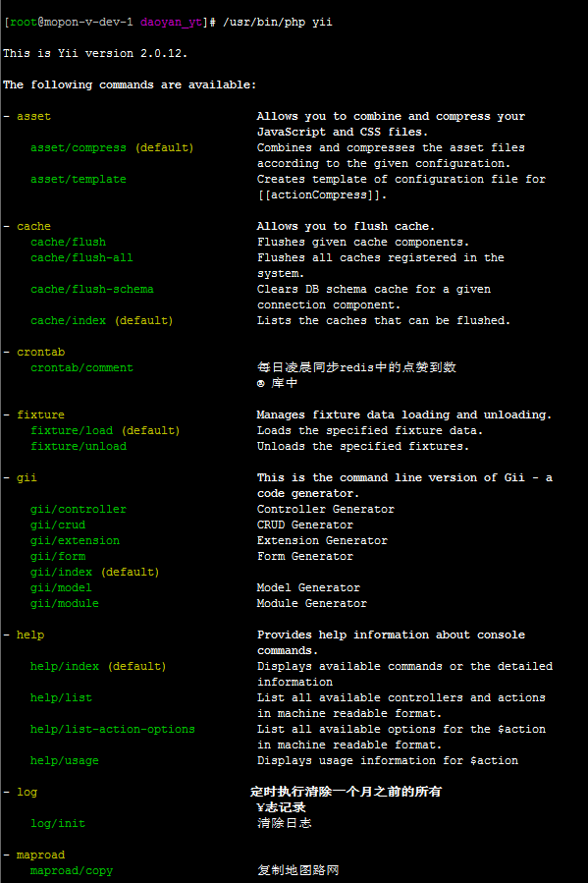The width and height of the screenshot is (588, 883).
Task: Click the redis sync description for crontab/comment
Action: pos(356,375)
